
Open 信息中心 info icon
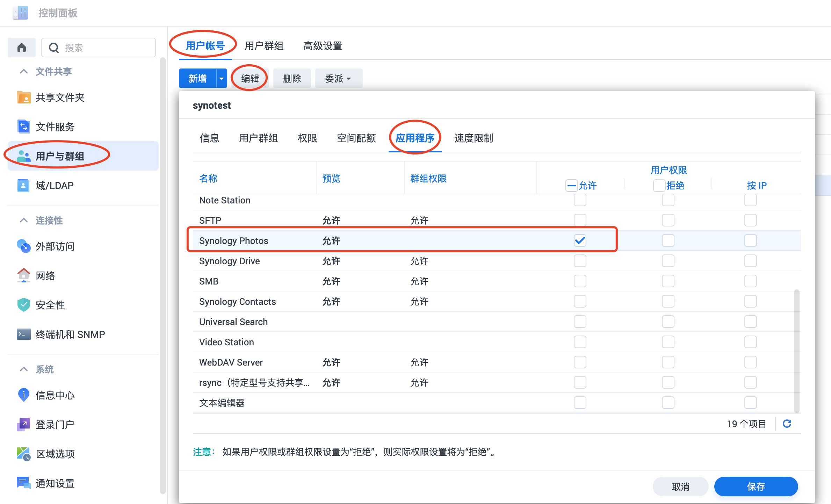[24, 395]
